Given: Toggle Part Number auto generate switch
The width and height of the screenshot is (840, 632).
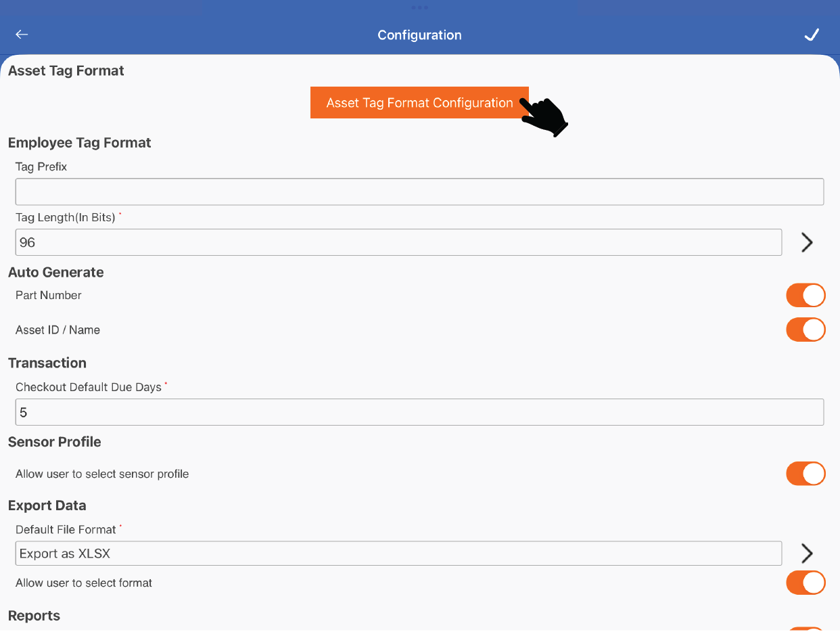Looking at the screenshot, I should tap(805, 296).
